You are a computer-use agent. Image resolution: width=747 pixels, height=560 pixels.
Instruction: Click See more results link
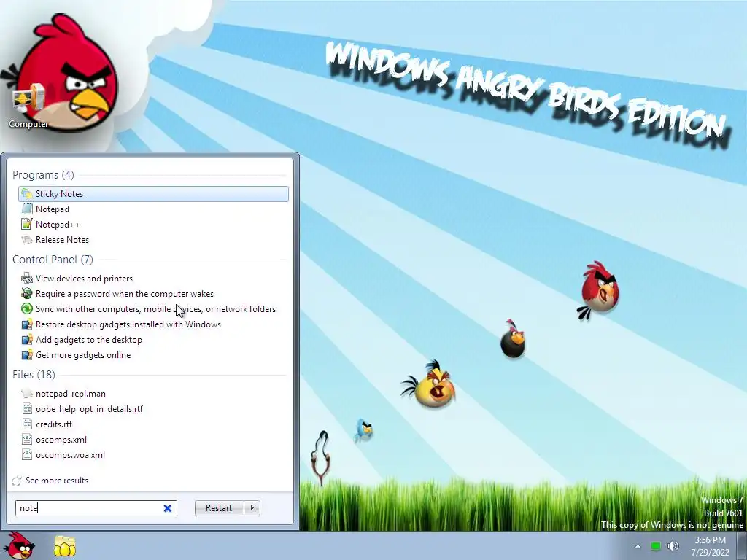[57, 481]
